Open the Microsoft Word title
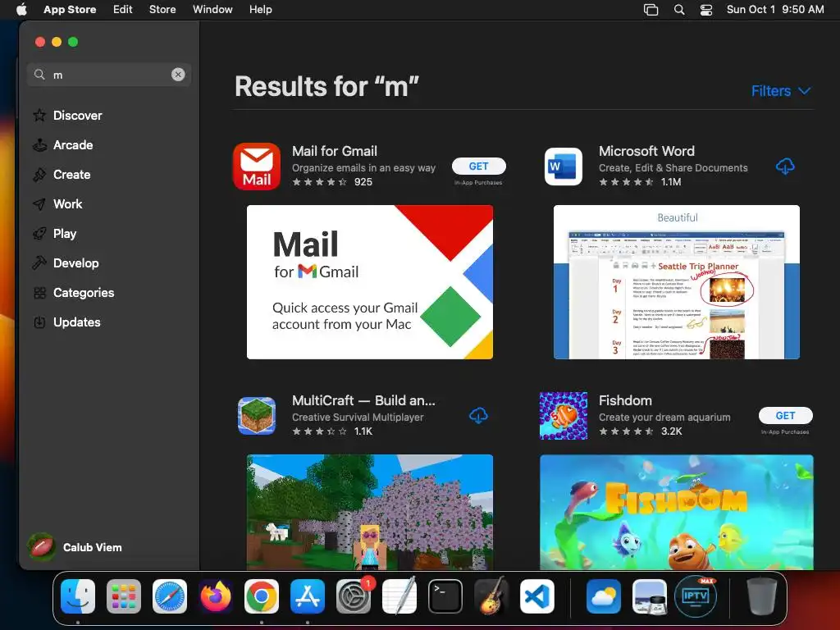This screenshot has height=630, width=840. [646, 151]
